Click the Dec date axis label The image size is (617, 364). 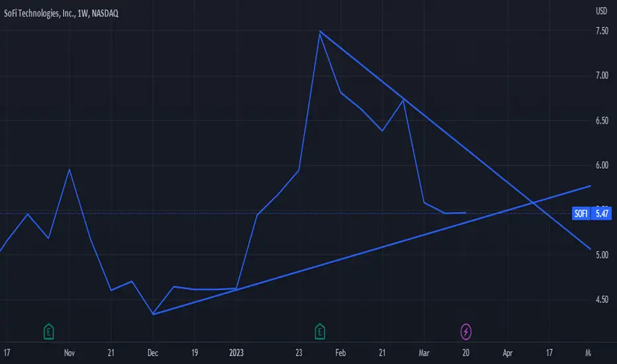pyautogui.click(x=153, y=353)
